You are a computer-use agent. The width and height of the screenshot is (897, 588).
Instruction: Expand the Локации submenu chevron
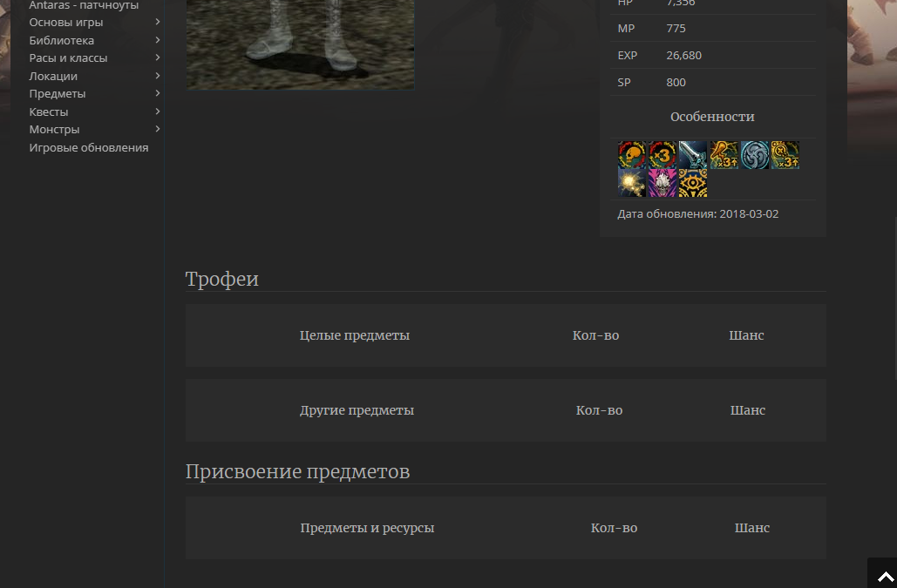pos(158,76)
